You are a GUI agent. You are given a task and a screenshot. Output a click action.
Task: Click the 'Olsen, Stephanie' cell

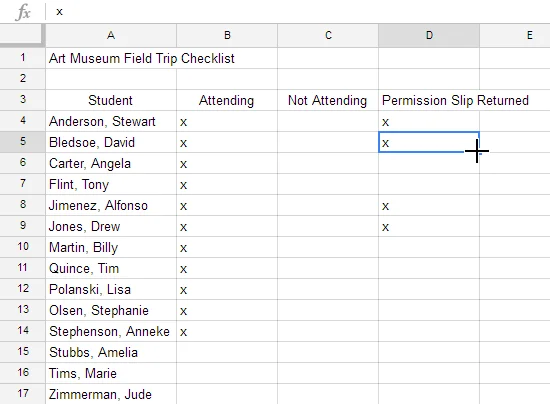click(111, 310)
